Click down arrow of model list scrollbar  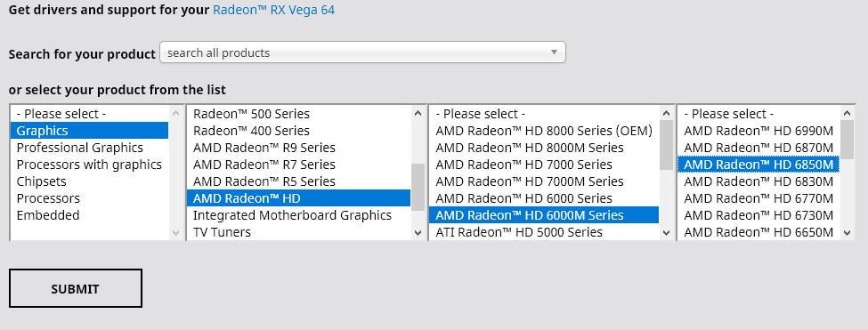848,233
